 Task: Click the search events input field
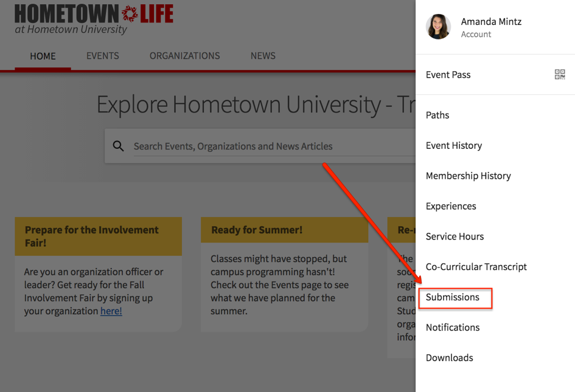[268, 146]
